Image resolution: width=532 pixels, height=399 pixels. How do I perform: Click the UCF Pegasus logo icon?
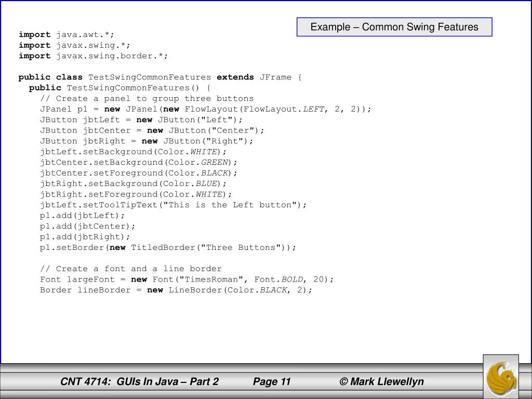[501, 377]
